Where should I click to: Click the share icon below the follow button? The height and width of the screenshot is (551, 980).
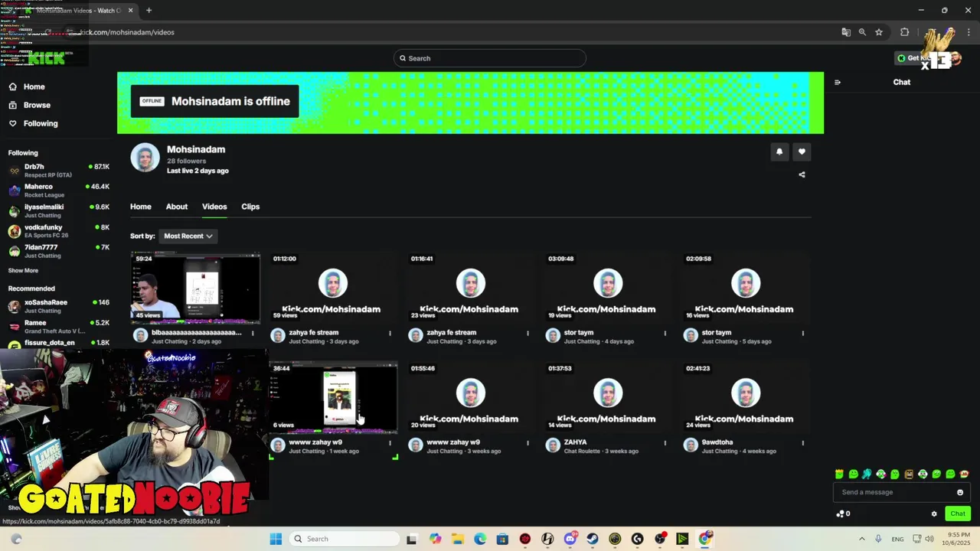tap(802, 174)
